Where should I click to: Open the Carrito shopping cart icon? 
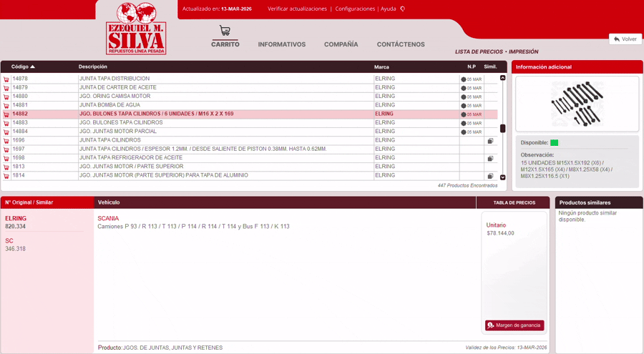point(225,31)
